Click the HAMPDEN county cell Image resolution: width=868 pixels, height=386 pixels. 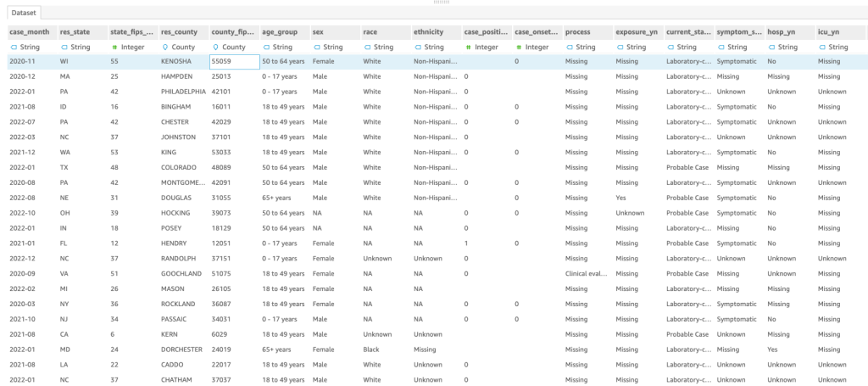[x=184, y=76]
